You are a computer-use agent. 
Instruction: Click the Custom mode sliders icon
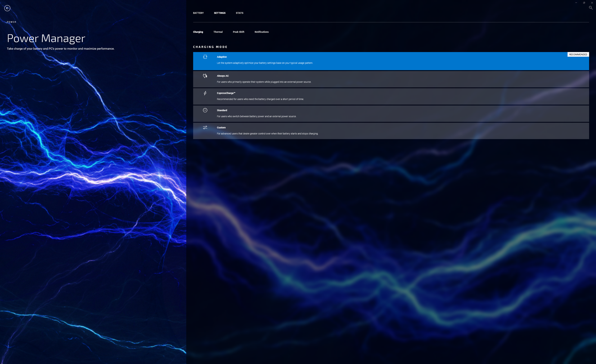(x=205, y=128)
